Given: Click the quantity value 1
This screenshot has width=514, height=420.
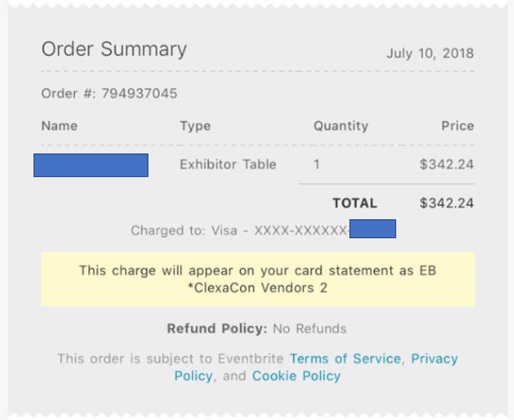Looking at the screenshot, I should [x=316, y=164].
